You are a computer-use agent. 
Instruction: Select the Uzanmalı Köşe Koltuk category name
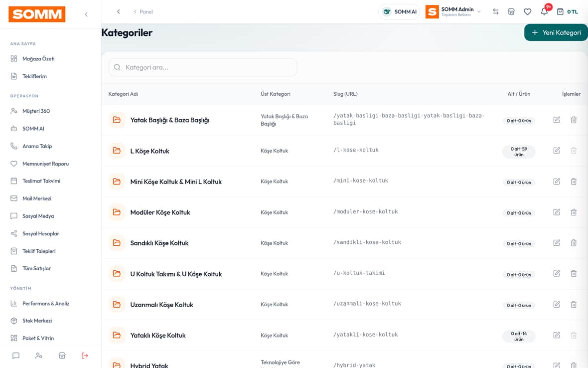pos(161,305)
